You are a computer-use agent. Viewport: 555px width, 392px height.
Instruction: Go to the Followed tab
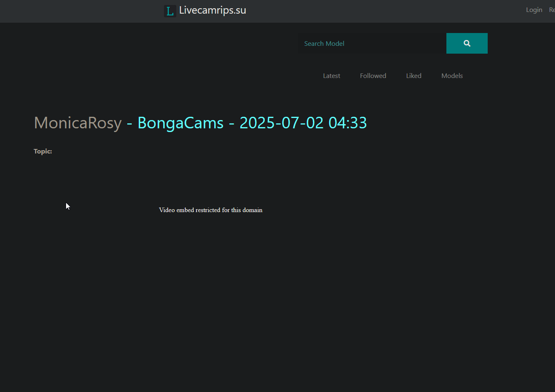[373, 76]
